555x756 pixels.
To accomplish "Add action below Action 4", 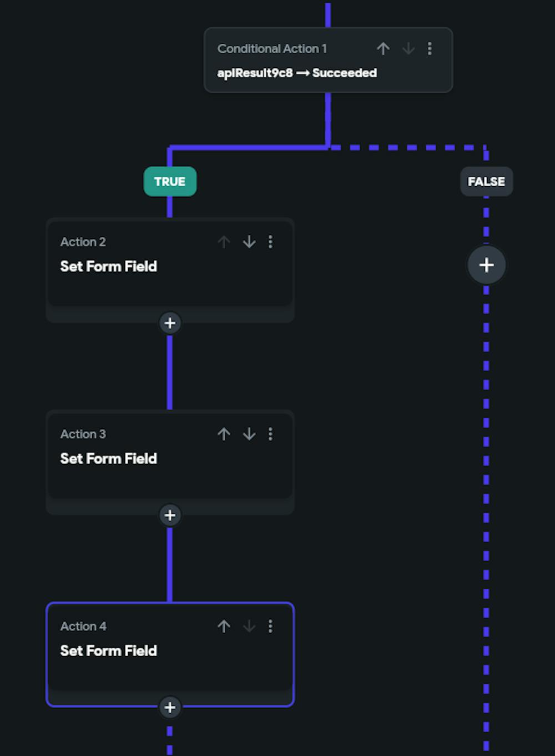I will click(170, 707).
